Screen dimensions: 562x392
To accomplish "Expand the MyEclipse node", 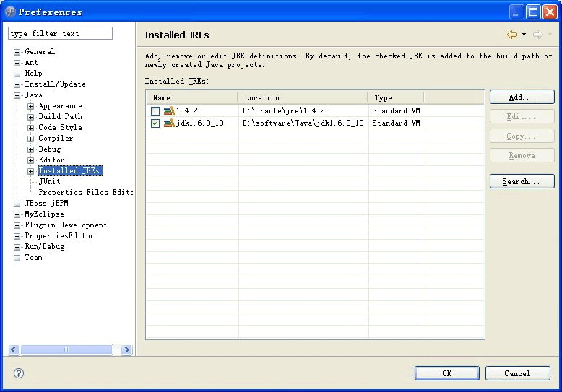I will 17,214.
